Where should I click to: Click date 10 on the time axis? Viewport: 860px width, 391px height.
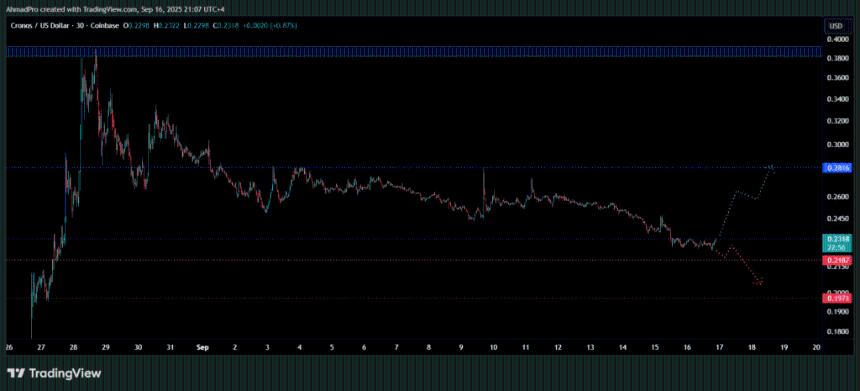click(x=494, y=347)
